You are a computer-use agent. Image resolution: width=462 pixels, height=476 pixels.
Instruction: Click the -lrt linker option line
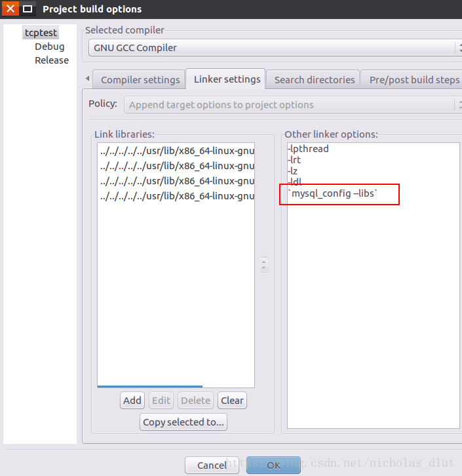click(294, 160)
